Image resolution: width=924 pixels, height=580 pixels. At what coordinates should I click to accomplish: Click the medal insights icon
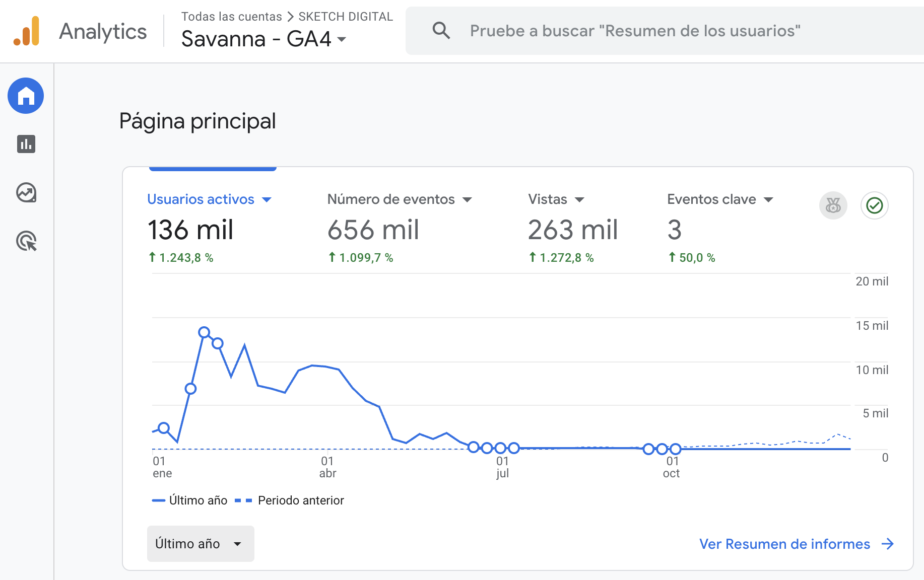[x=833, y=205]
